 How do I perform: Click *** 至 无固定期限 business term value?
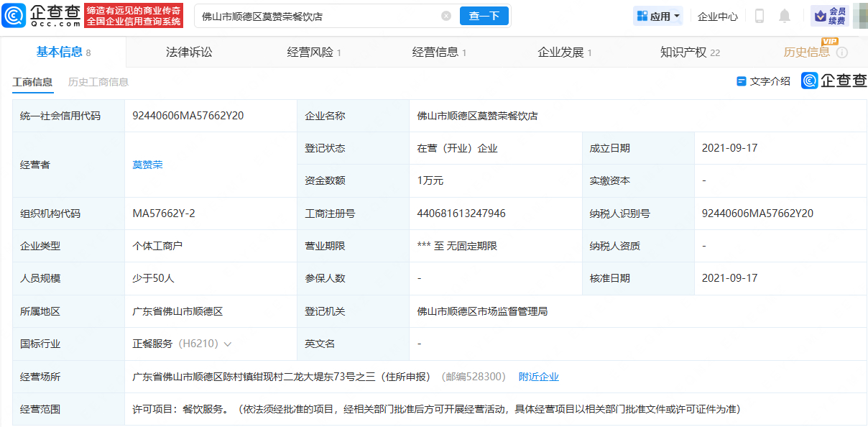click(x=457, y=246)
